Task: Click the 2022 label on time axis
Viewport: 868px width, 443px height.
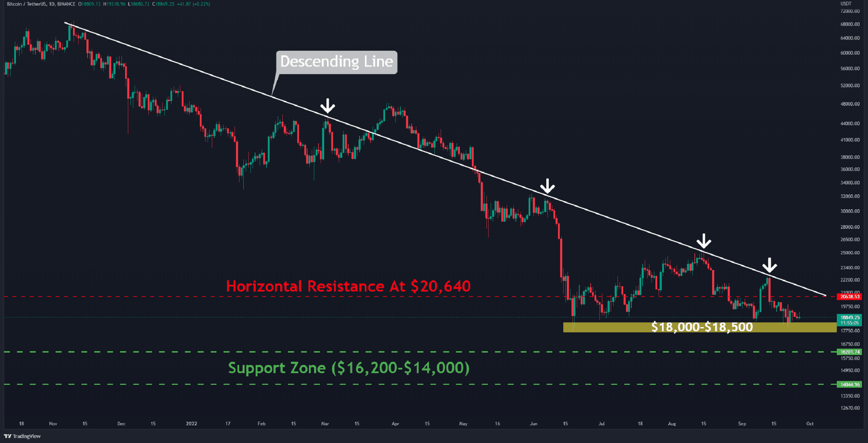Action: point(191,423)
